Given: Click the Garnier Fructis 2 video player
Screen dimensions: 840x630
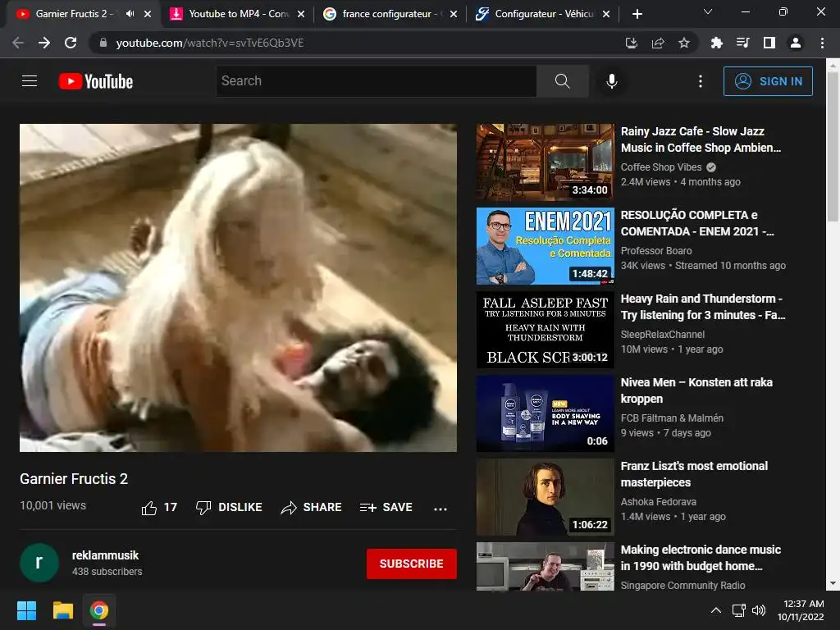Looking at the screenshot, I should (x=239, y=288).
